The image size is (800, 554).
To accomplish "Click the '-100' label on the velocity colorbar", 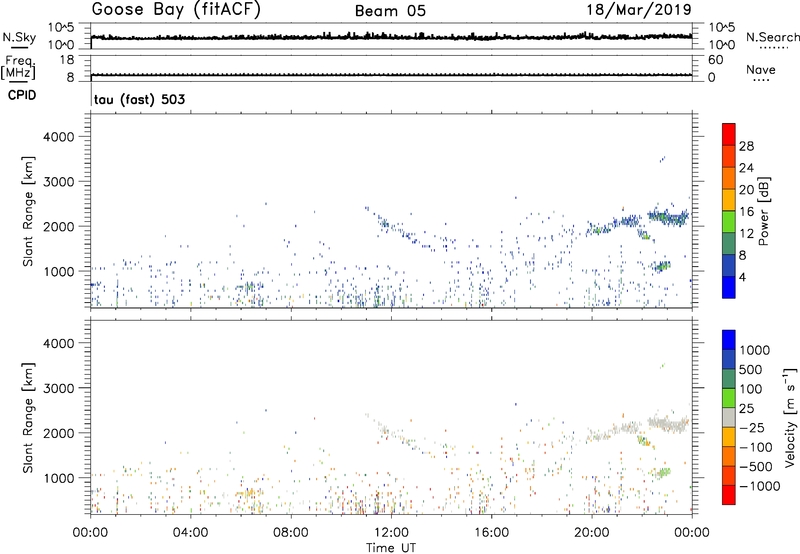I will coord(756,447).
